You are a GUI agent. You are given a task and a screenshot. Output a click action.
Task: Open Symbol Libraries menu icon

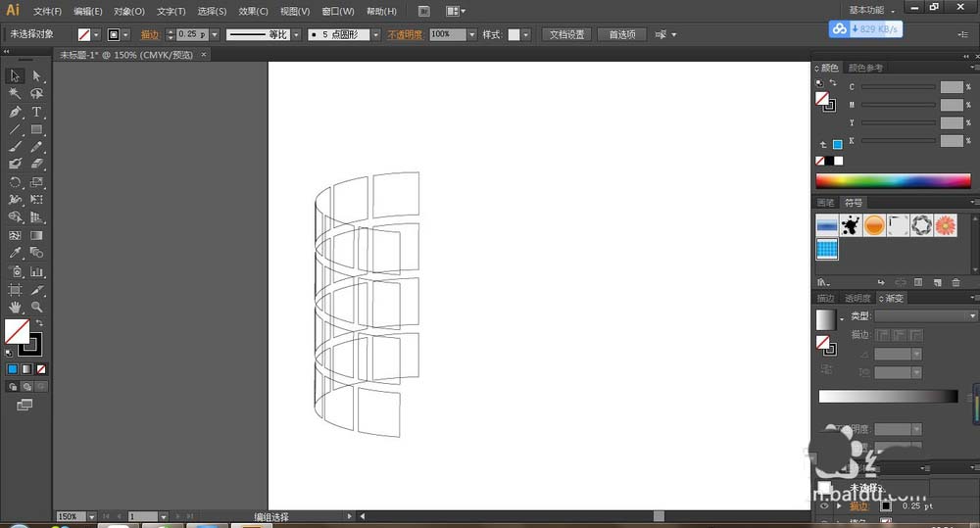[x=823, y=282]
